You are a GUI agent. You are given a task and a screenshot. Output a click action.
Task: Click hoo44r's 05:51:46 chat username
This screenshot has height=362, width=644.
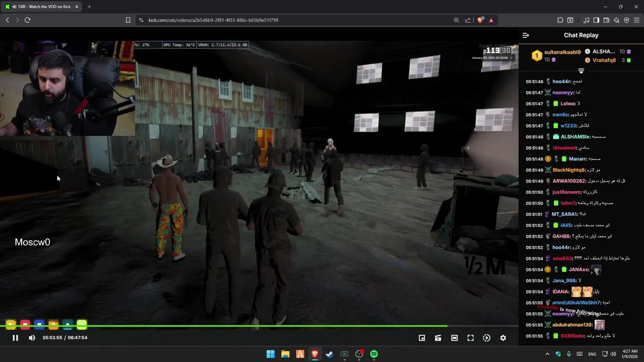point(561,81)
